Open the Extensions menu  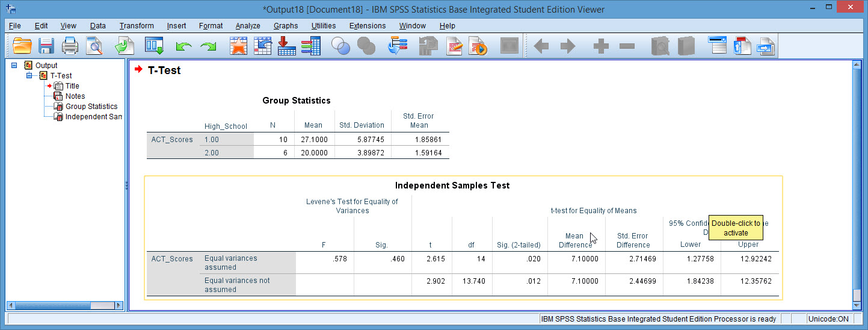point(367,26)
